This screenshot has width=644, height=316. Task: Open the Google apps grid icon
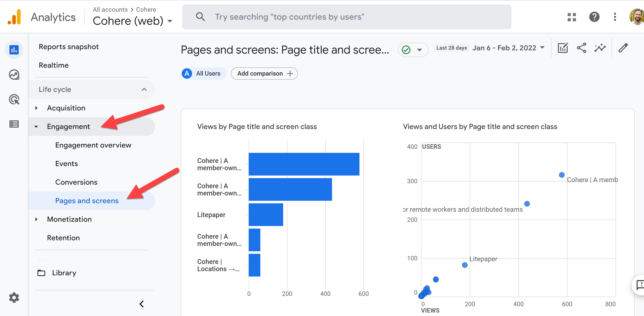571,17
